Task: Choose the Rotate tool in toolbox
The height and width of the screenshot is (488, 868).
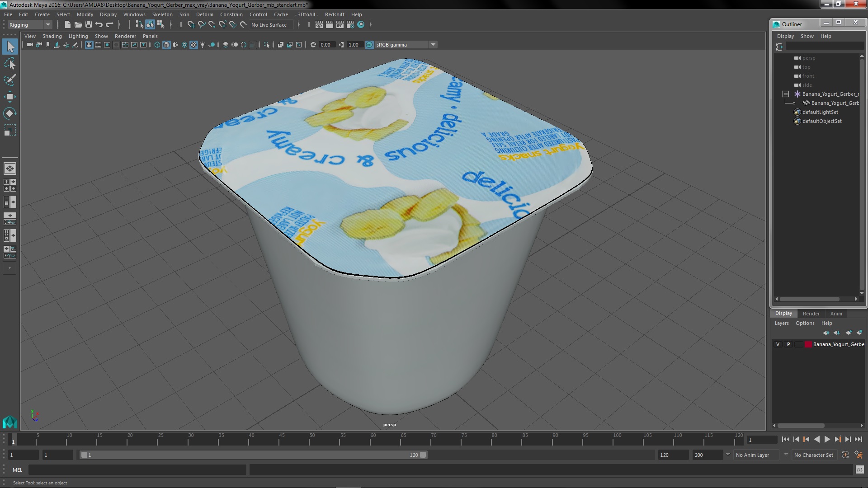Action: (x=10, y=113)
